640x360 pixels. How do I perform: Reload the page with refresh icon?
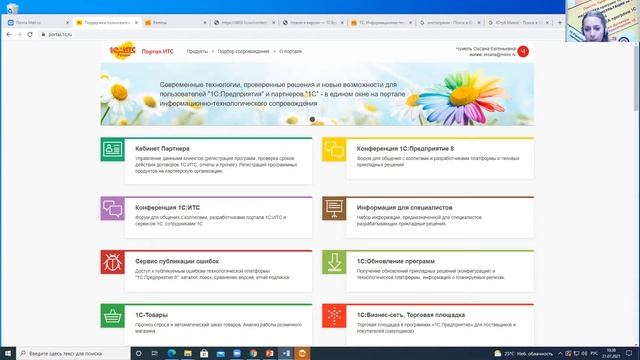tap(30, 35)
